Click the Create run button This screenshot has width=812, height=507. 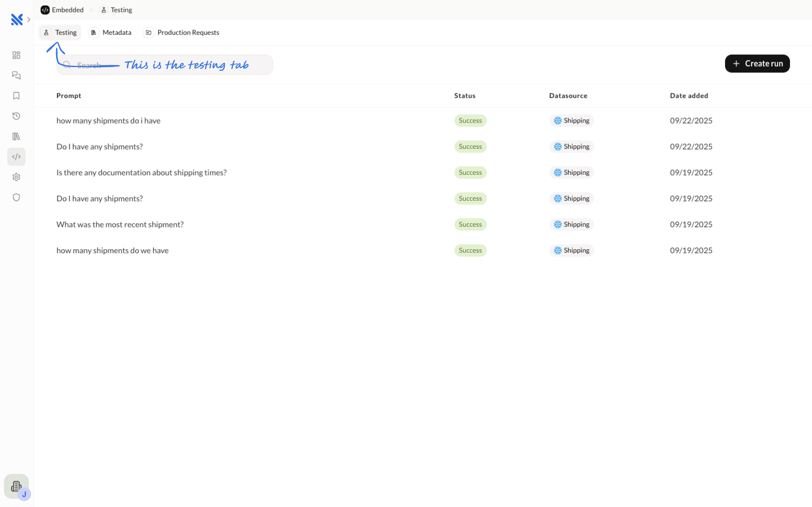757,64
